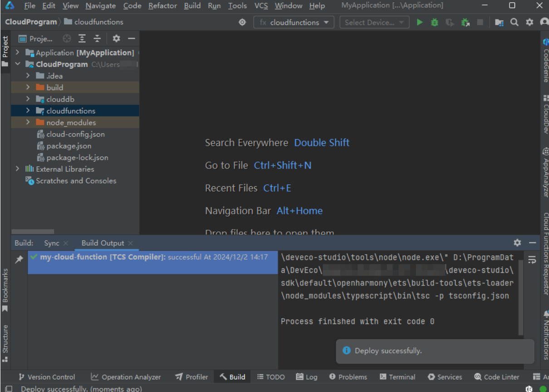Viewport: 549px width, 392px height.
Task: Open cloud-config.json in the project tree
Action: point(75,134)
